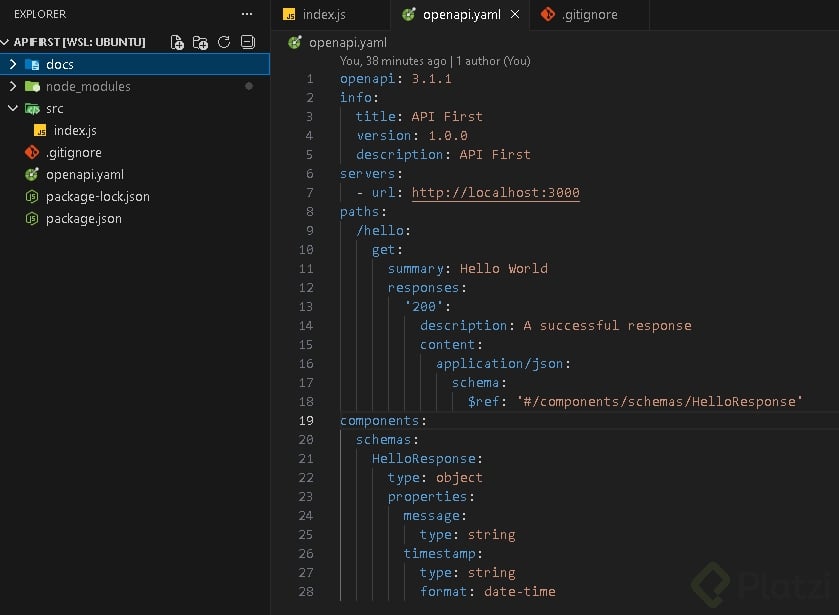
Task: Click line number 19 in the gutter
Action: [306, 421]
